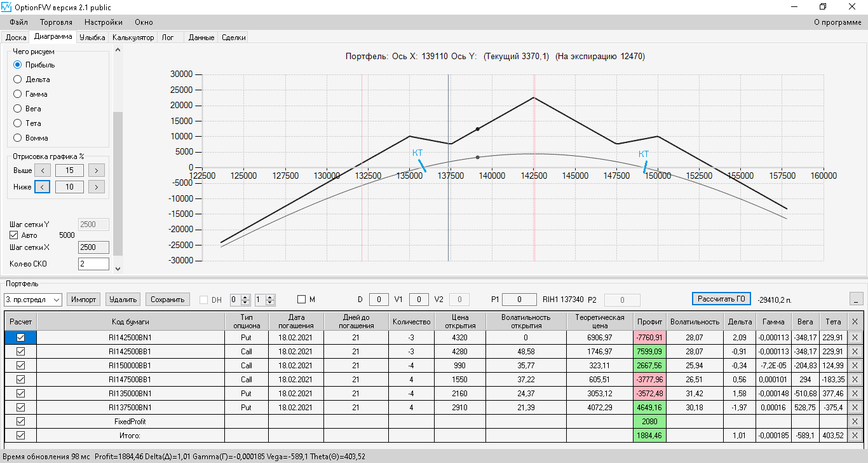Screen dimensions: 868x463
Task: Decrease the "Ниже" drawing percent
Action: 42,187
